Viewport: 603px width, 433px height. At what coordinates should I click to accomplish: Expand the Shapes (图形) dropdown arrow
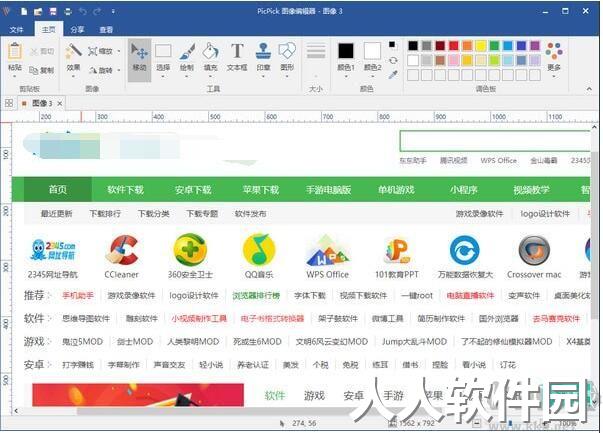(287, 77)
